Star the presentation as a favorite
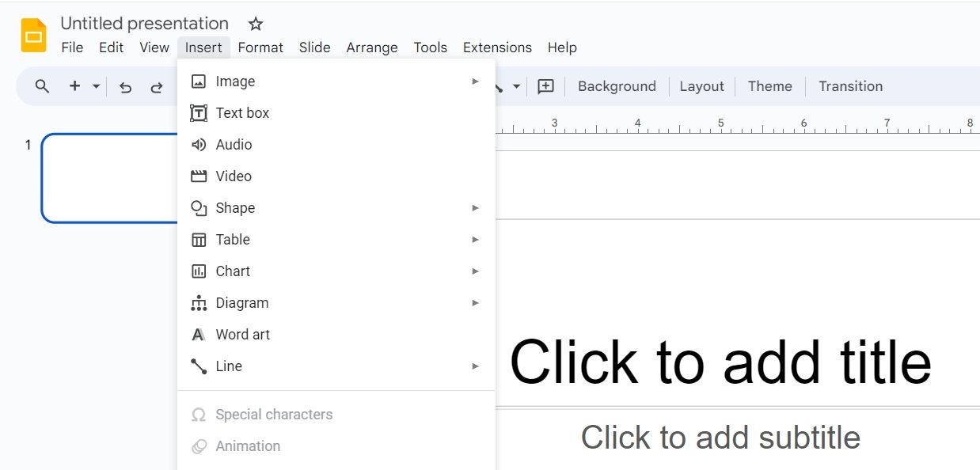The width and height of the screenshot is (980, 470). click(255, 23)
